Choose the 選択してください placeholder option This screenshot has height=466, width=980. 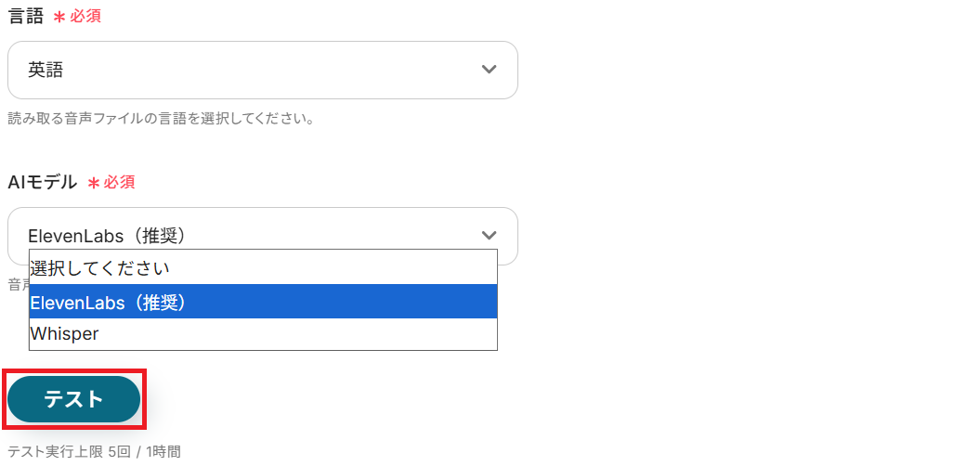100,267
